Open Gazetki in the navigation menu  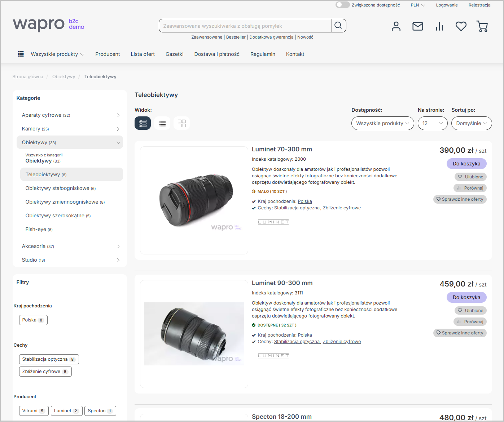click(x=174, y=54)
